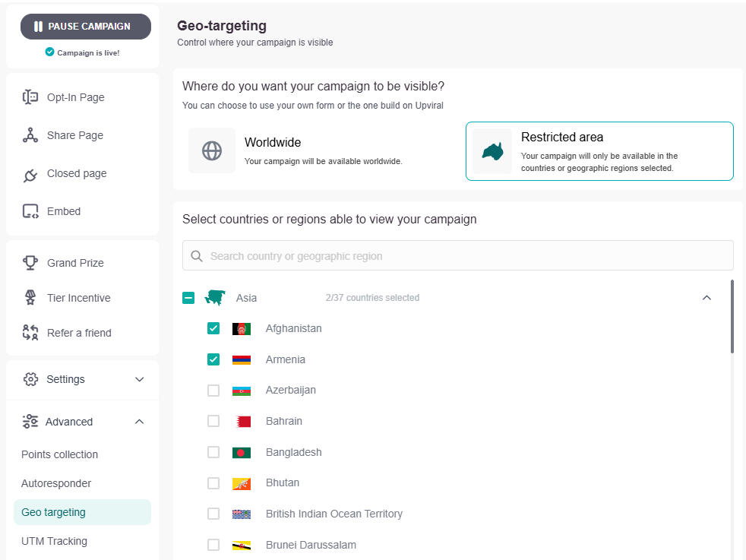
Task: Toggle the Asia region checkbox
Action: click(188, 298)
